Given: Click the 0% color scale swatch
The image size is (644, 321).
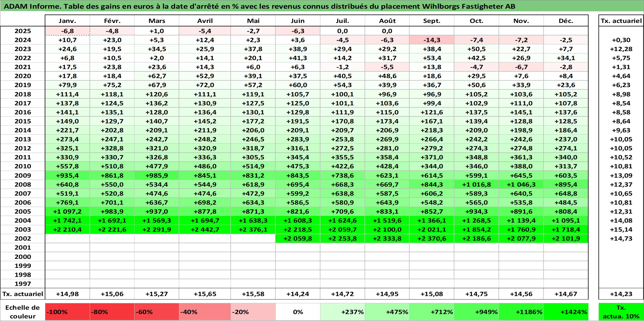Looking at the screenshot, I should (x=298, y=312).
